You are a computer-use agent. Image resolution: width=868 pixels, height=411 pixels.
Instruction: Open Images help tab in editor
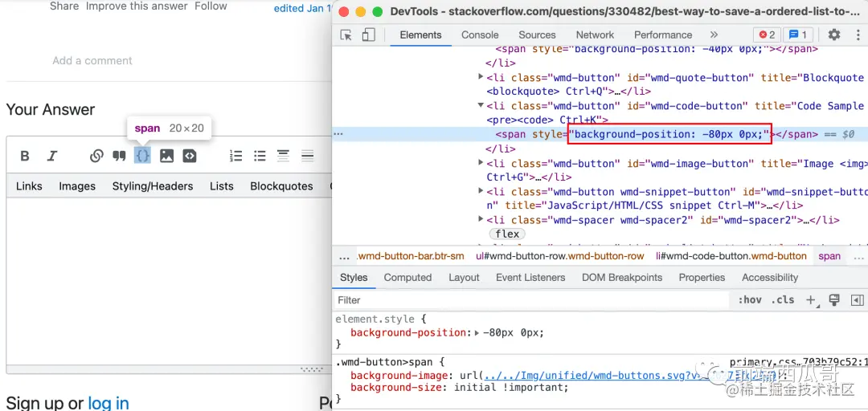(x=77, y=186)
